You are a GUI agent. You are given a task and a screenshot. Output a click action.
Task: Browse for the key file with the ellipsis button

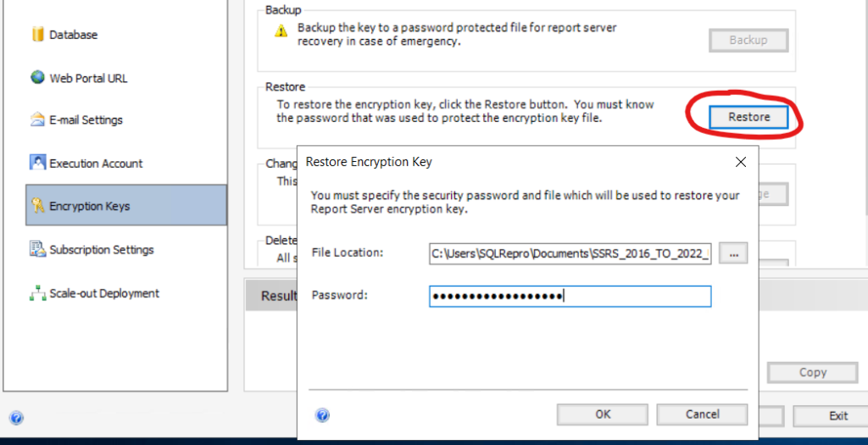coord(733,253)
